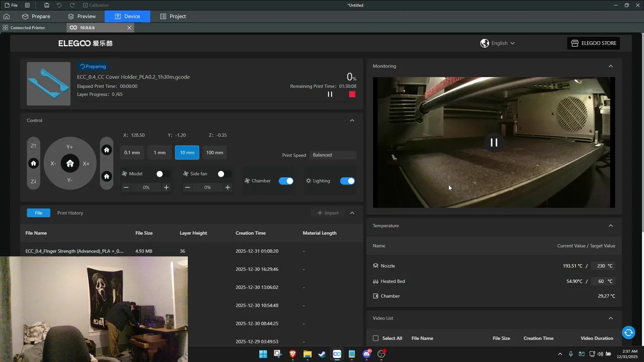Edit the Nozzle target temperature field
Viewport: 644px width, 362px height.
click(603, 266)
